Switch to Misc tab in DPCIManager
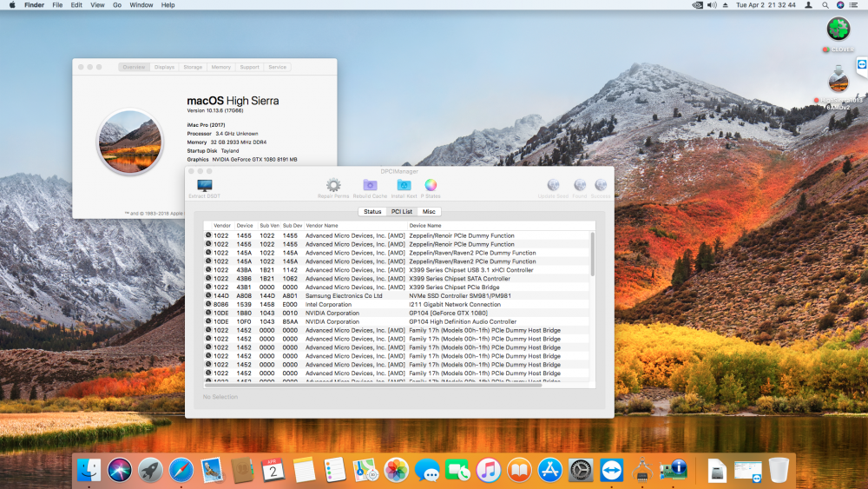 (x=429, y=212)
